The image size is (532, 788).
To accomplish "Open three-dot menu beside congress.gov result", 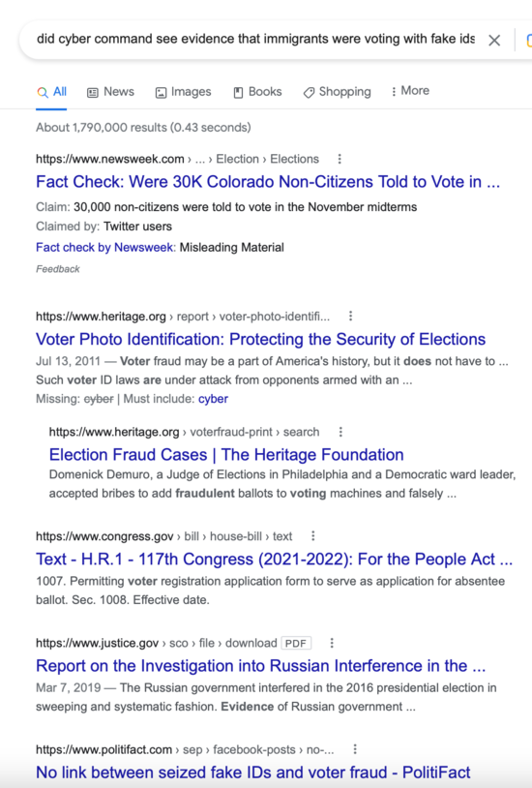I will 313,536.
